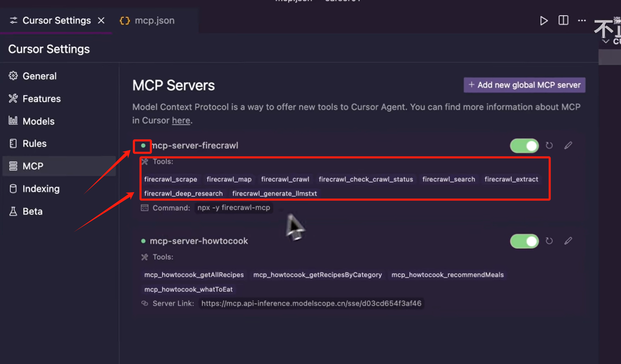Click the modelscope server link URL
Screen dimensions: 621x364
[311, 304]
